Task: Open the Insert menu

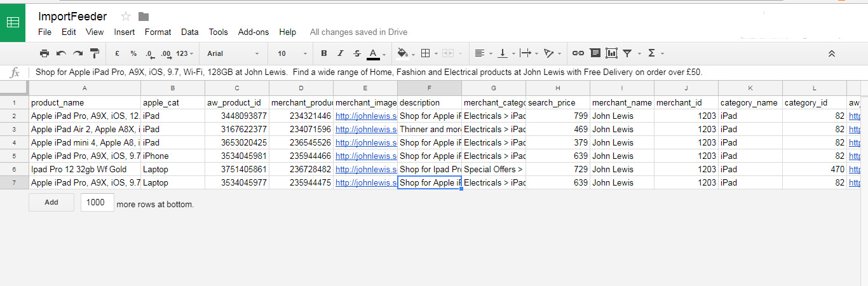Action: point(125,32)
